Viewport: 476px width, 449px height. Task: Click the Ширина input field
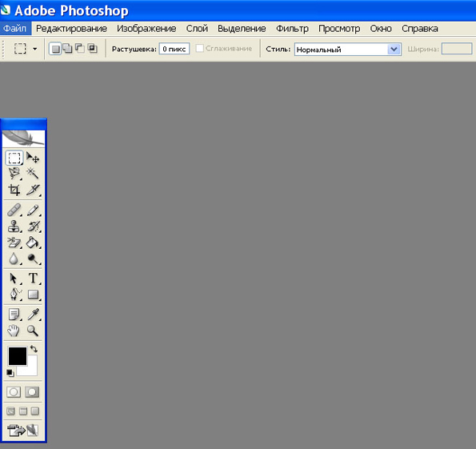[457, 49]
